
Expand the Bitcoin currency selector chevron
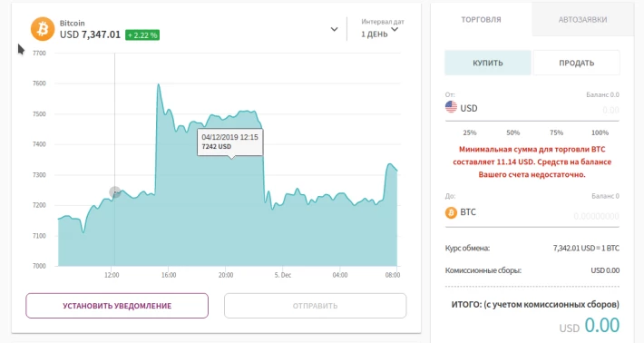click(x=335, y=29)
